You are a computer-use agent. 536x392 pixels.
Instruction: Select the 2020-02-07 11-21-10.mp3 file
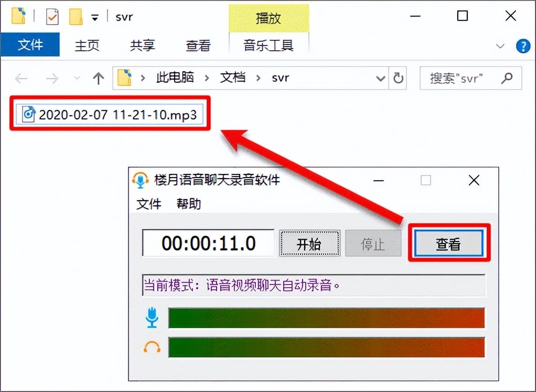point(111,114)
